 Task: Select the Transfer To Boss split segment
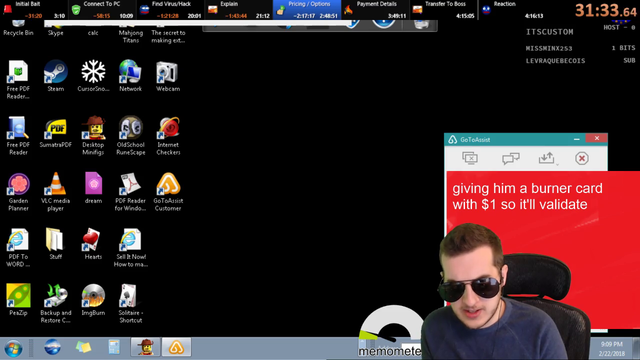click(443, 10)
